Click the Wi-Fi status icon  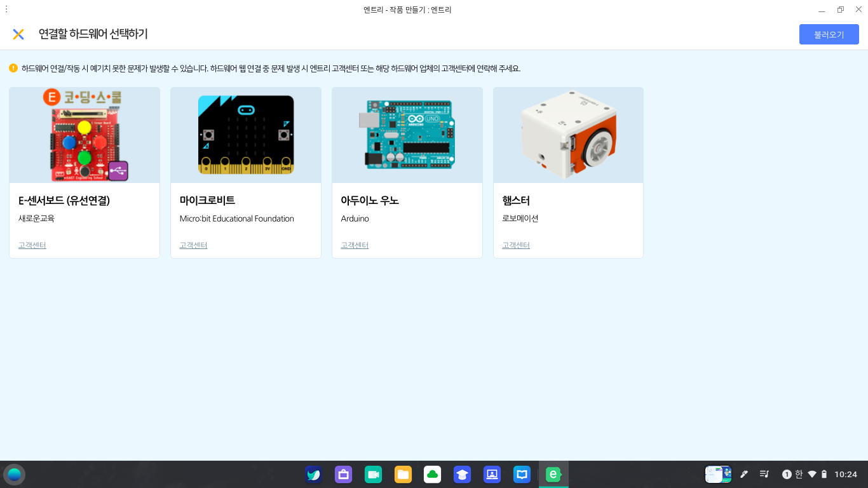812,475
